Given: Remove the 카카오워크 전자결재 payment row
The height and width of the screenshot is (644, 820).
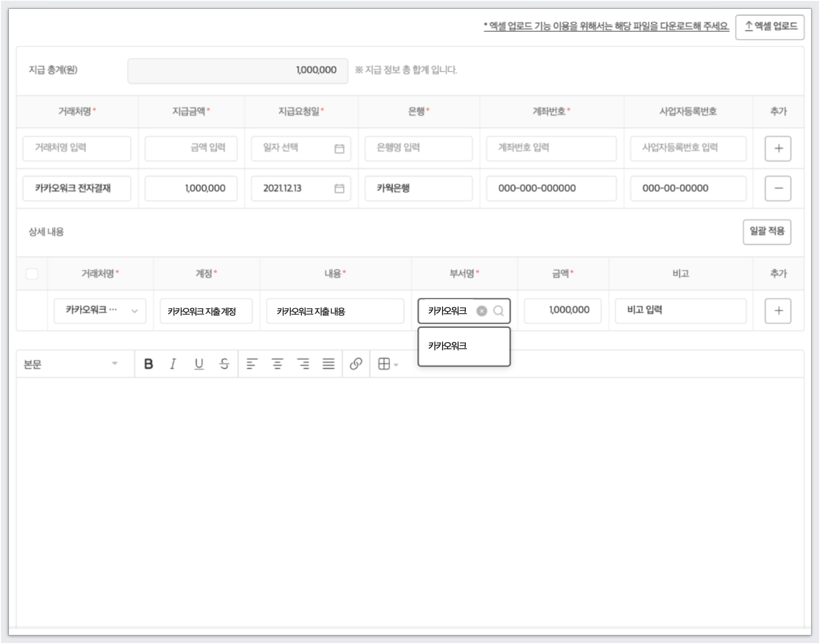Looking at the screenshot, I should (x=778, y=188).
